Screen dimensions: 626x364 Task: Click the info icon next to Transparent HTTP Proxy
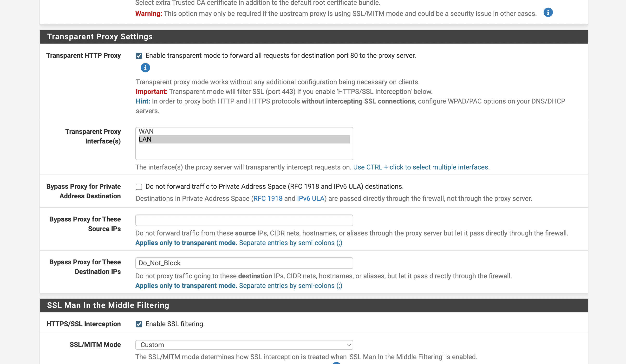coord(145,67)
